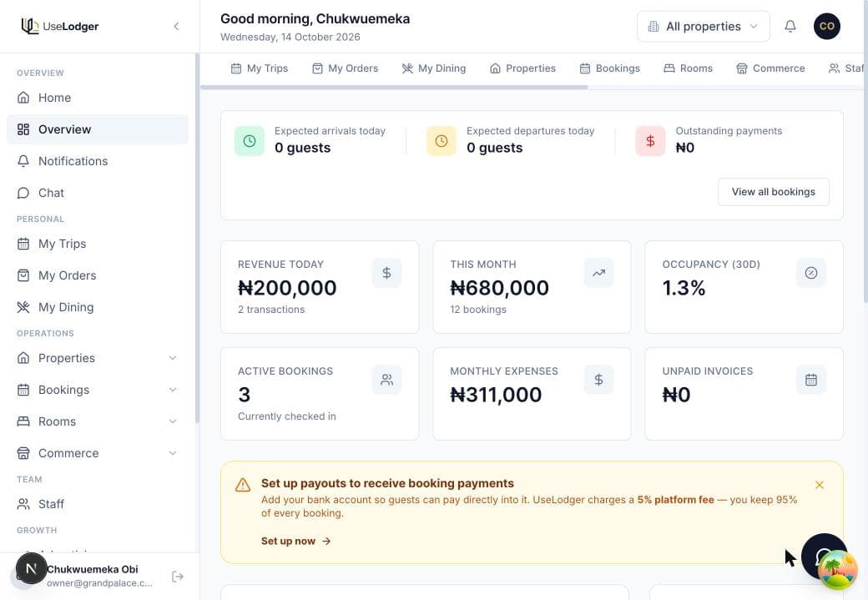
Task: Click the yellow clock icon for expected departures
Action: (442, 140)
